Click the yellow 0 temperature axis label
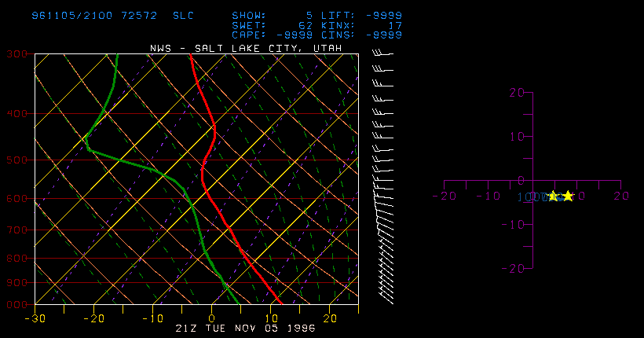The image size is (644, 338). click(212, 318)
